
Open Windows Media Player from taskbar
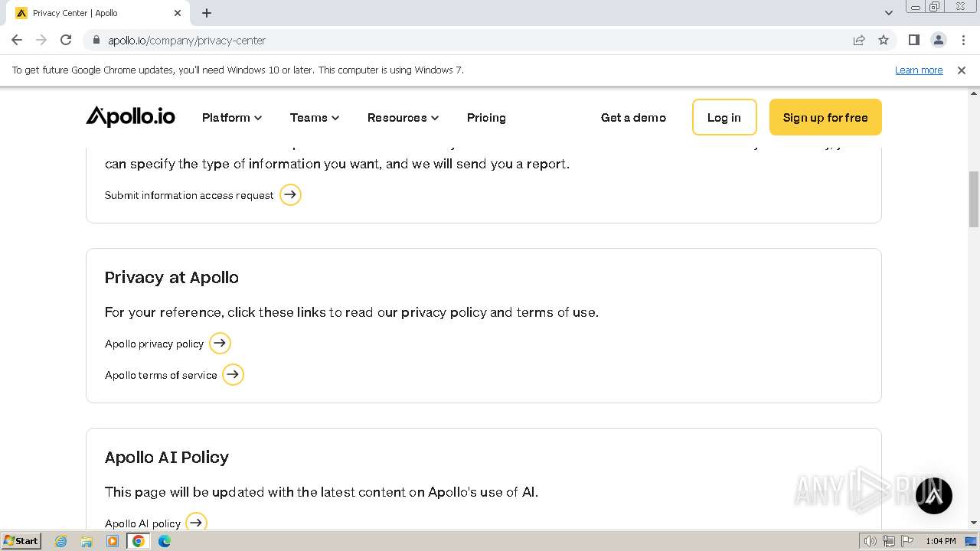coord(113,541)
